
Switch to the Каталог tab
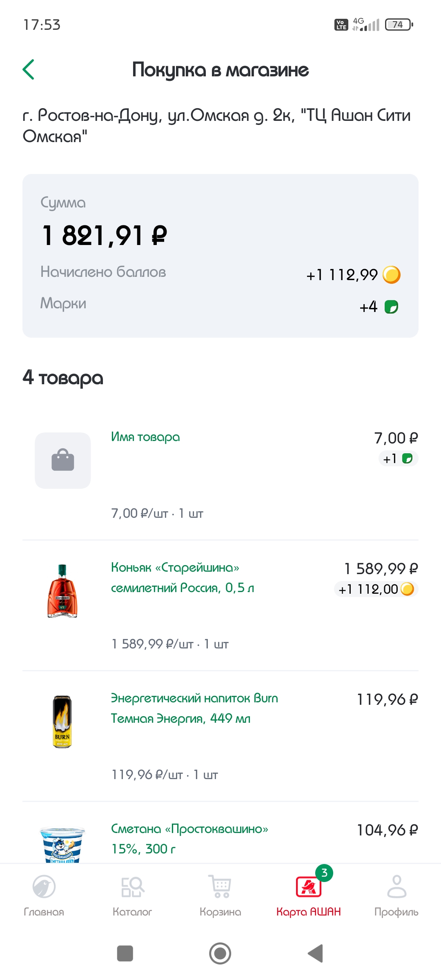(x=132, y=894)
